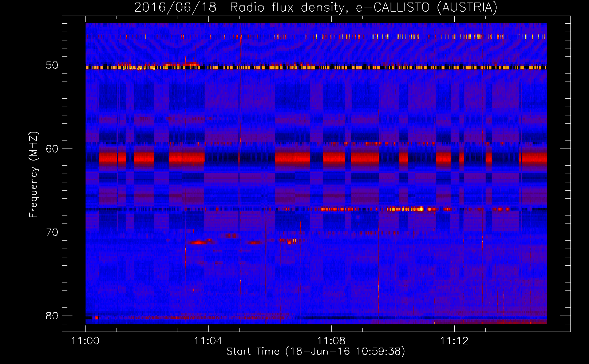Click the 'Start Time (18-Jun-16 10:59:38)' axis label
Image resolution: width=589 pixels, height=364 pixels.
click(x=316, y=351)
